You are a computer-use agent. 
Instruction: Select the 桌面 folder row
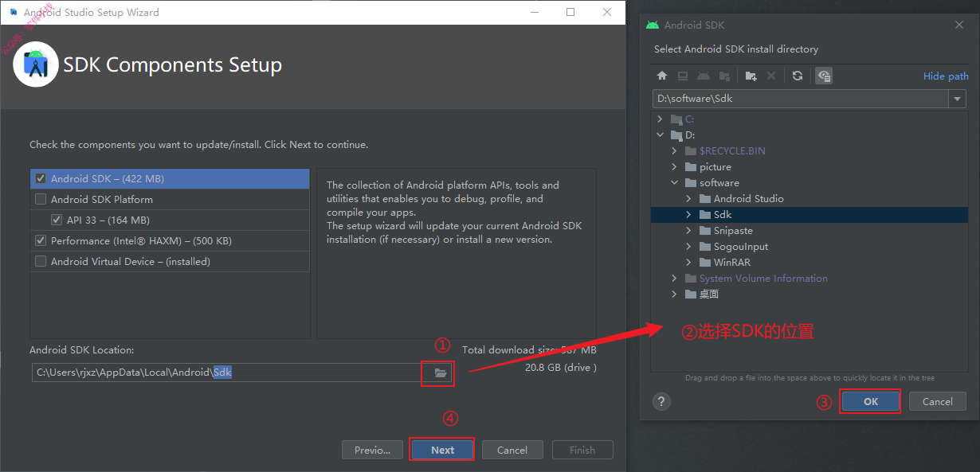[x=808, y=295]
